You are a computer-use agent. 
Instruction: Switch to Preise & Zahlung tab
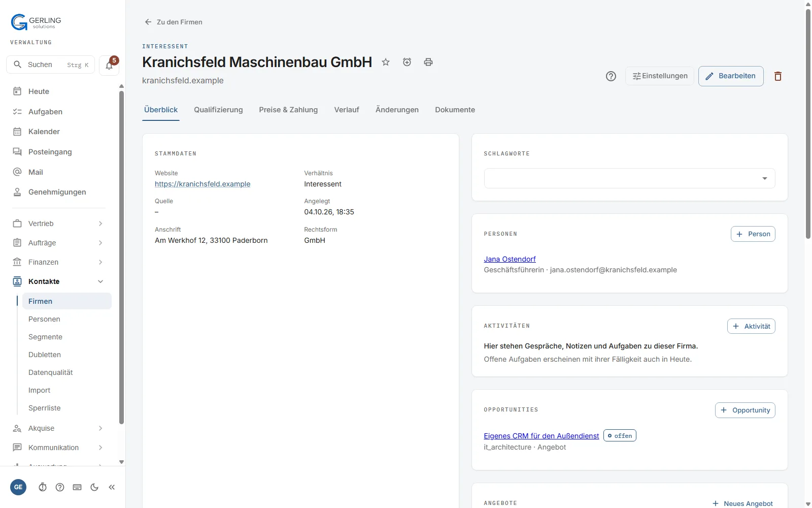[x=288, y=110]
